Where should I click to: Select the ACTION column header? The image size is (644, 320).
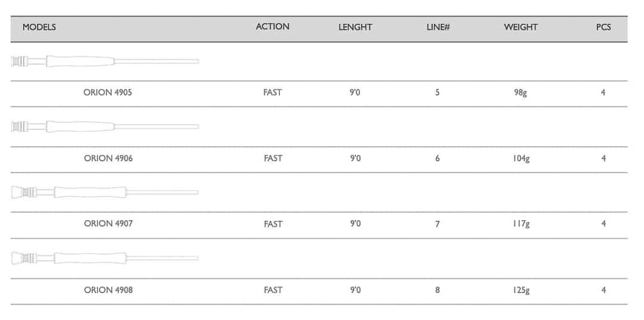273,27
